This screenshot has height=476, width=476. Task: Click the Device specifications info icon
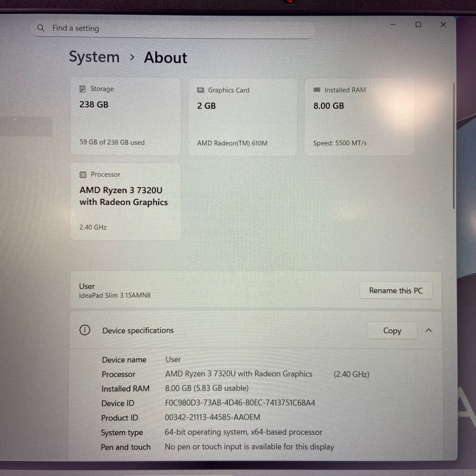click(x=85, y=330)
